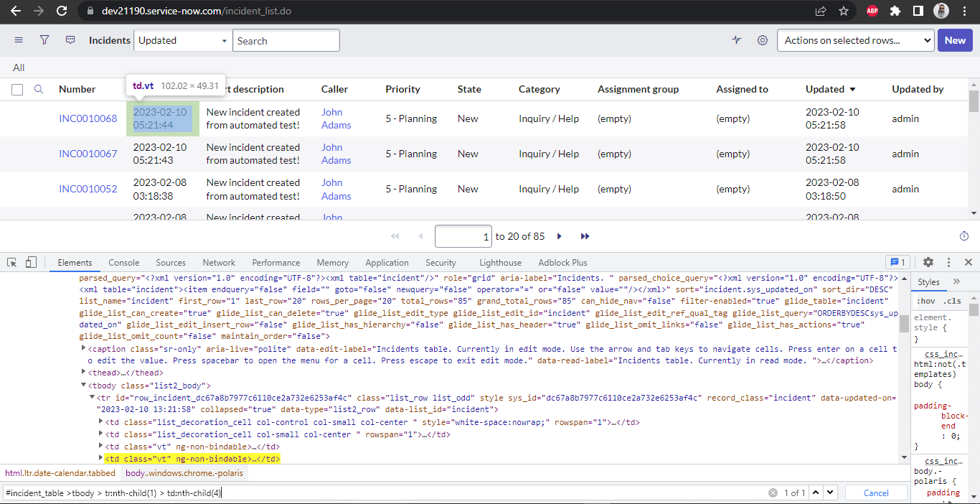The height and width of the screenshot is (504, 980).
Task: Switch to the Network tab
Action: tap(218, 262)
